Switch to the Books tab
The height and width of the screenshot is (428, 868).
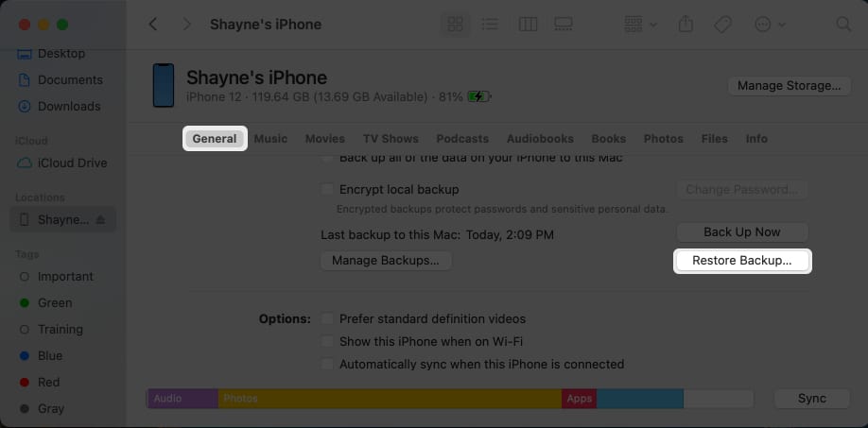pyautogui.click(x=608, y=139)
